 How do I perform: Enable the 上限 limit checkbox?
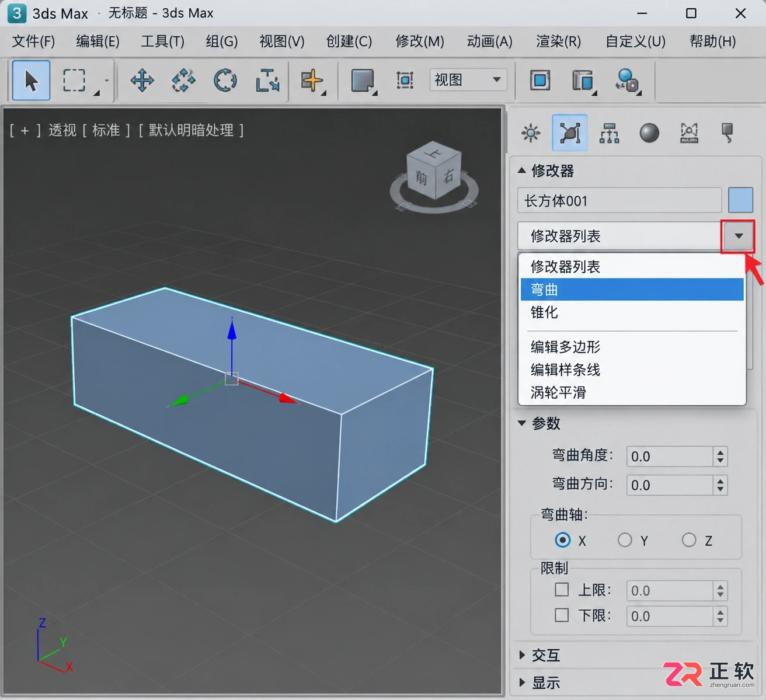pyautogui.click(x=562, y=590)
